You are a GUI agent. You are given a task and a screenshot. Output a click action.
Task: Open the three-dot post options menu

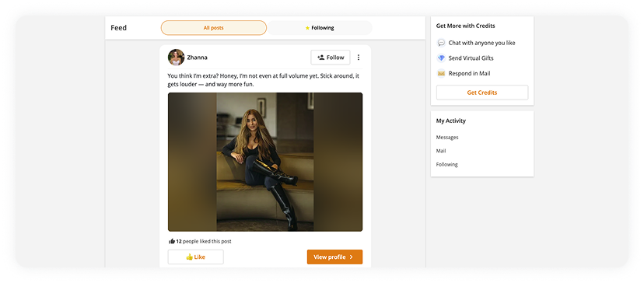(358, 58)
